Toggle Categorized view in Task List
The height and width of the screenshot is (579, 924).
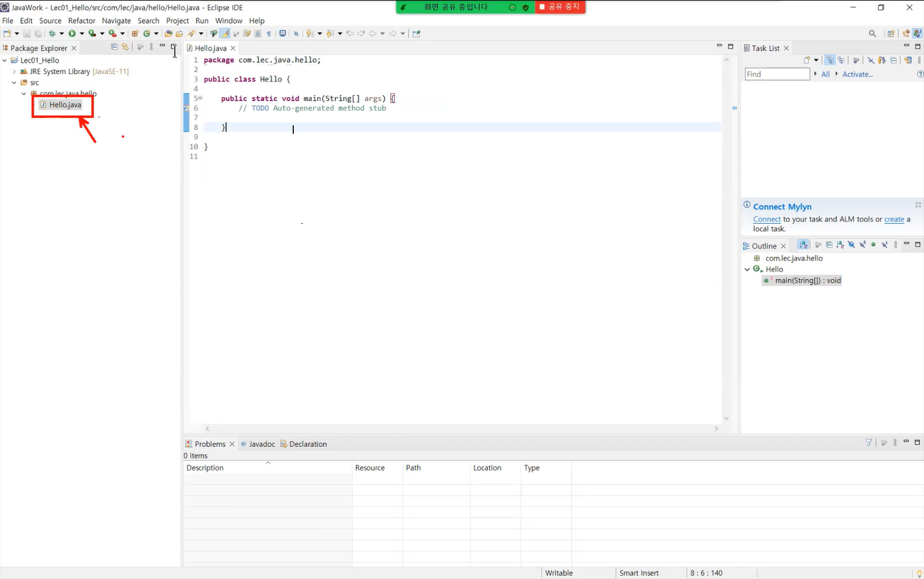[x=830, y=60]
